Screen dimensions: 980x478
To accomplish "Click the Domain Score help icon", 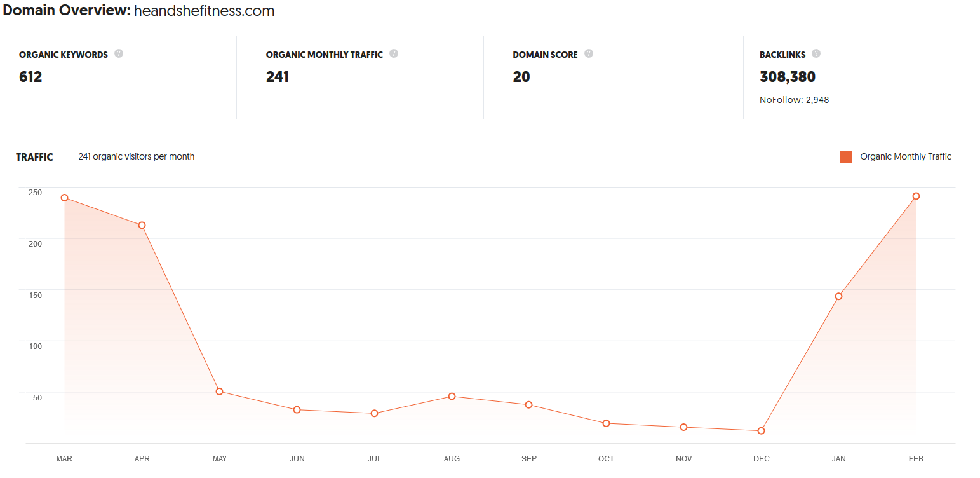I will [589, 54].
